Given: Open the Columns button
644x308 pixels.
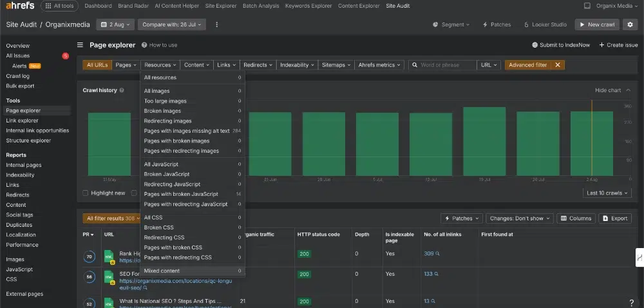Looking at the screenshot, I should tap(576, 218).
